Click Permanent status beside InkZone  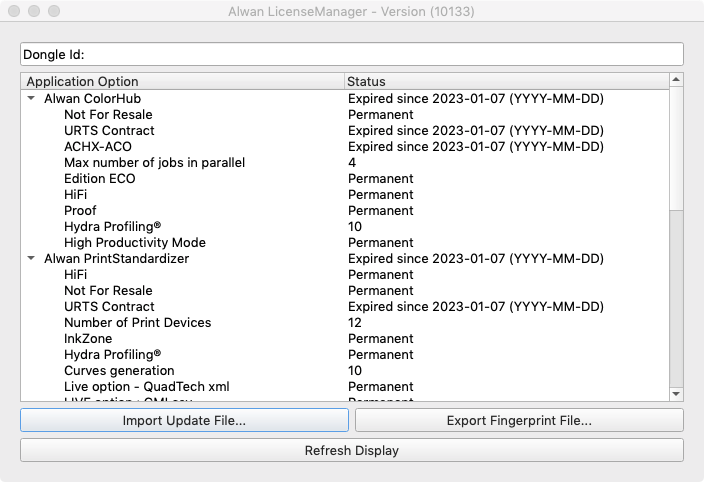(x=381, y=338)
